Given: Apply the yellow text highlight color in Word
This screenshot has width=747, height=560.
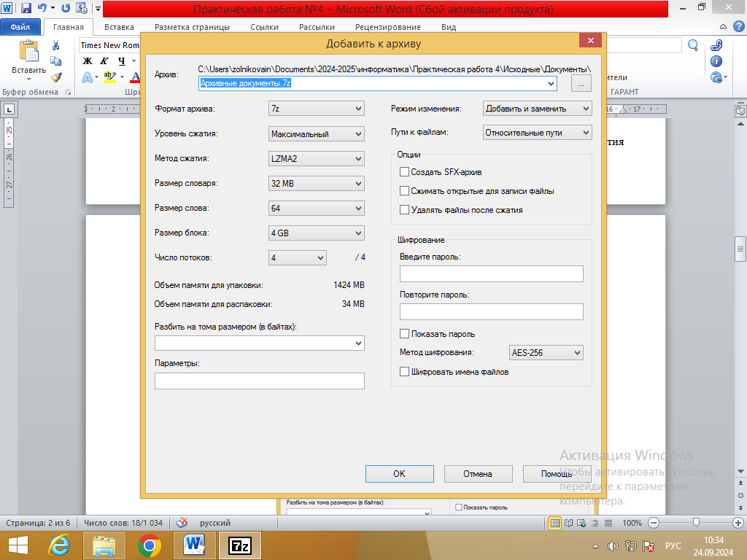Looking at the screenshot, I should (110, 77).
